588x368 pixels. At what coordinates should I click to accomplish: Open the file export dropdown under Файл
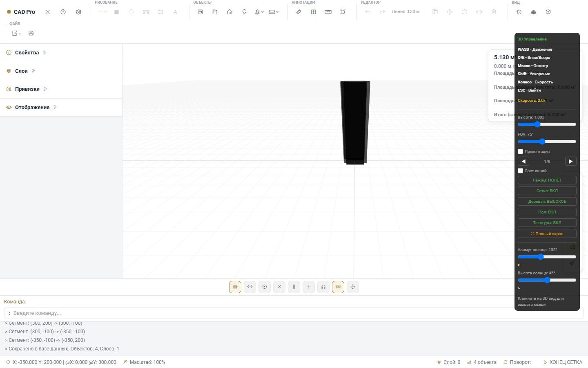[x=16, y=33]
